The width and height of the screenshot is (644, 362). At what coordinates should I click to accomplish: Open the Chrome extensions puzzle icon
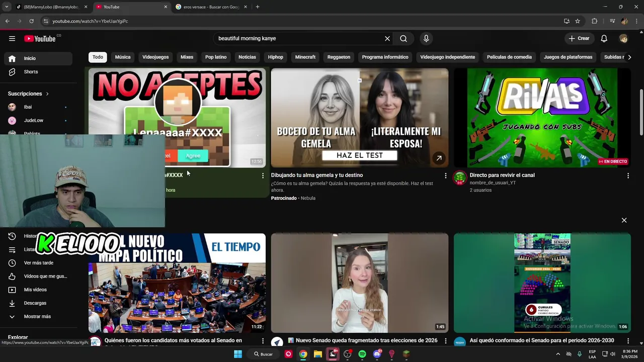[594, 21]
